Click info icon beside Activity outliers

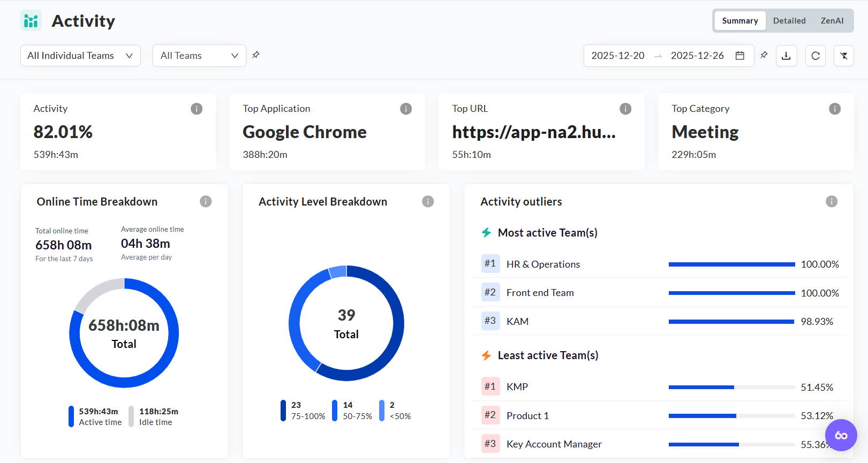[831, 201]
